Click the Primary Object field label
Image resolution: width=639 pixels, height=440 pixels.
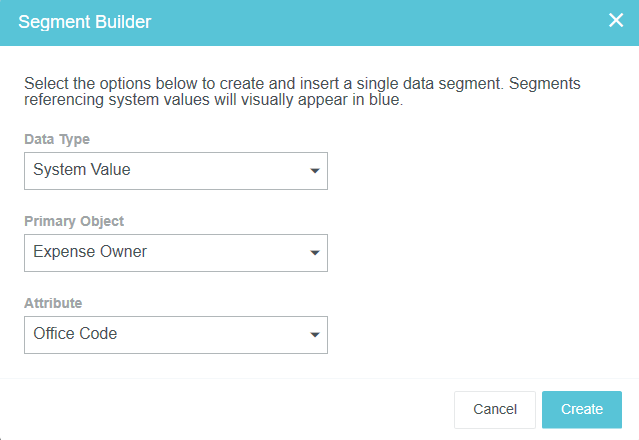coord(74,221)
